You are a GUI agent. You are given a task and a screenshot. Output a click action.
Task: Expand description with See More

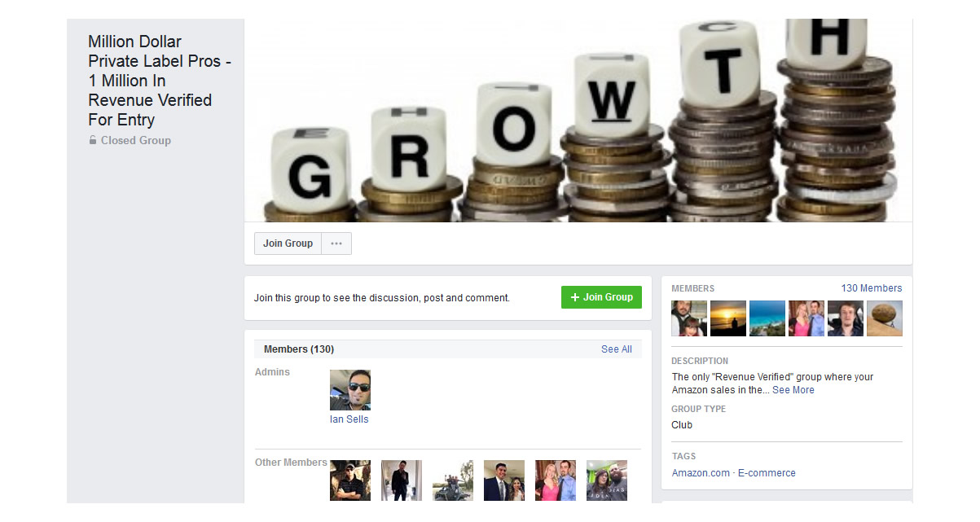[x=793, y=390]
